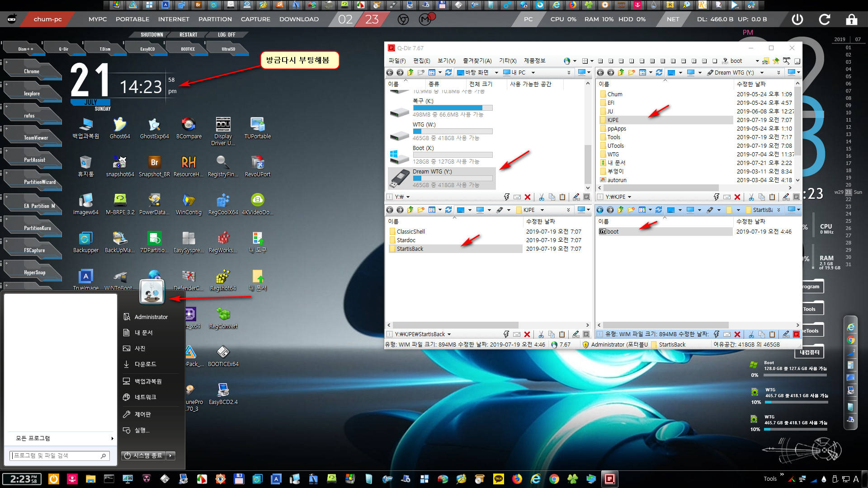Click Firefox icon in the taskbar

(517, 479)
